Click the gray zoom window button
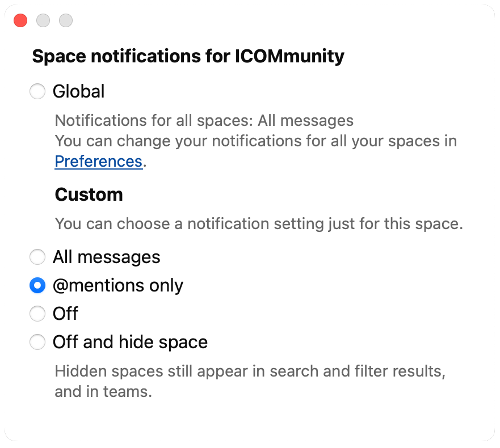 click(65, 20)
